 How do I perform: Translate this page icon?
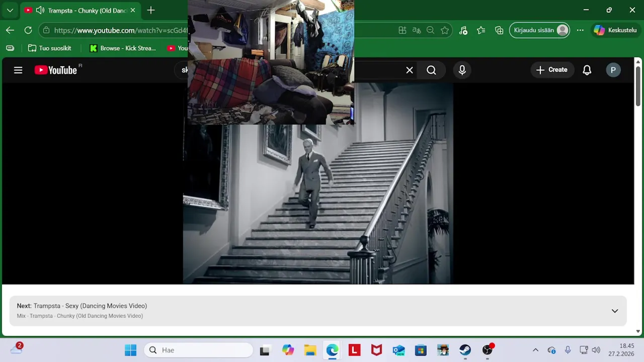click(x=417, y=30)
